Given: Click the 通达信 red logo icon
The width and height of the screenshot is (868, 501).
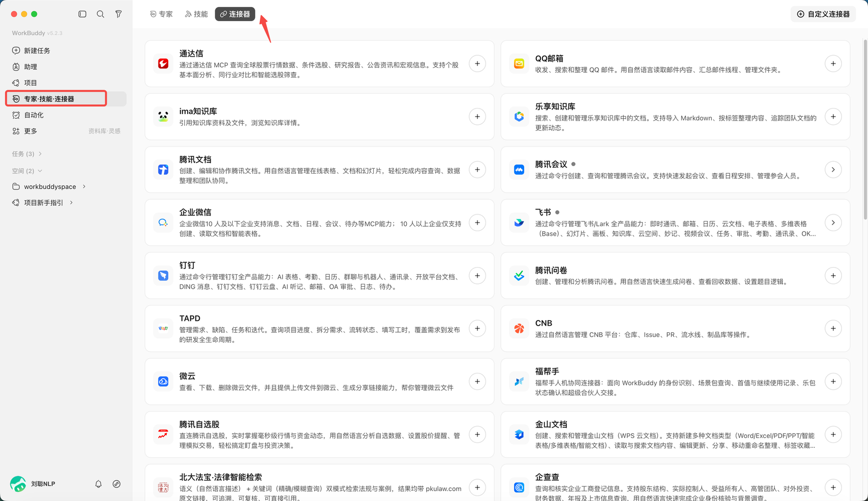Looking at the screenshot, I should 163,64.
